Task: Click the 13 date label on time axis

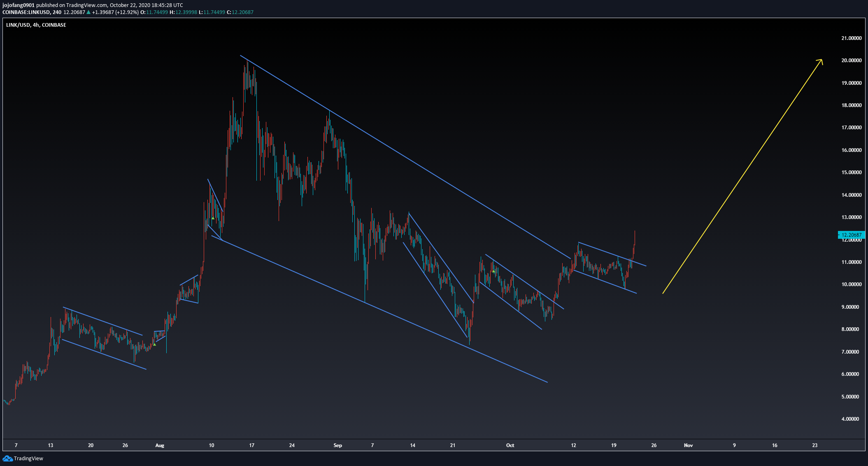Action: tap(51, 445)
